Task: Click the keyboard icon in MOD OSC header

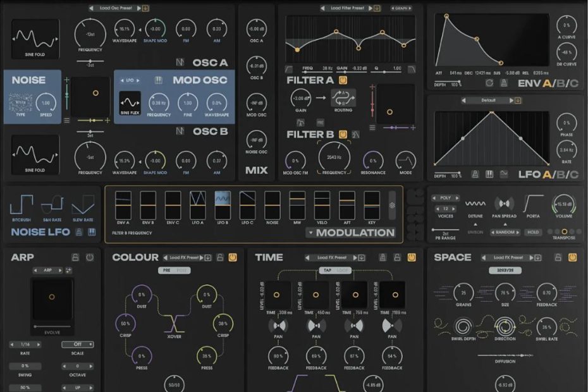Action: [x=159, y=80]
